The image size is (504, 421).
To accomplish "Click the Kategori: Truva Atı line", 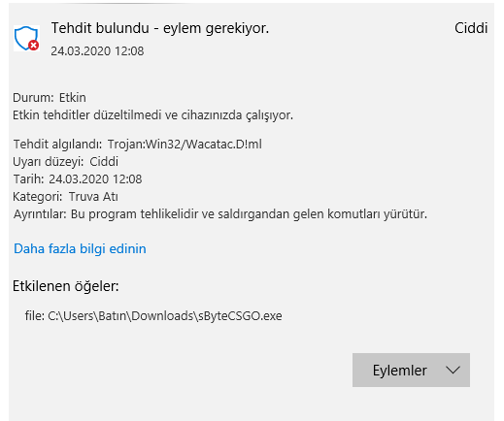I will click(65, 197).
